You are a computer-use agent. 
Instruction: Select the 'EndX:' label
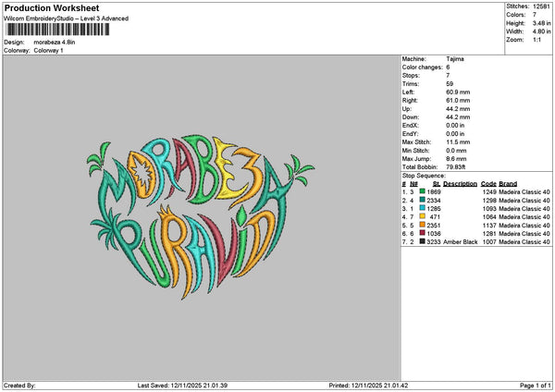coord(410,125)
